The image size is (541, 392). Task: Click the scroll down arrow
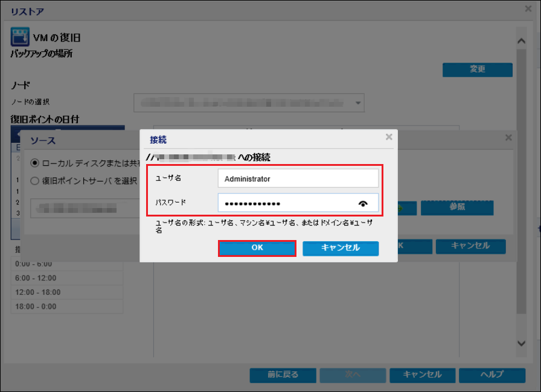521,343
